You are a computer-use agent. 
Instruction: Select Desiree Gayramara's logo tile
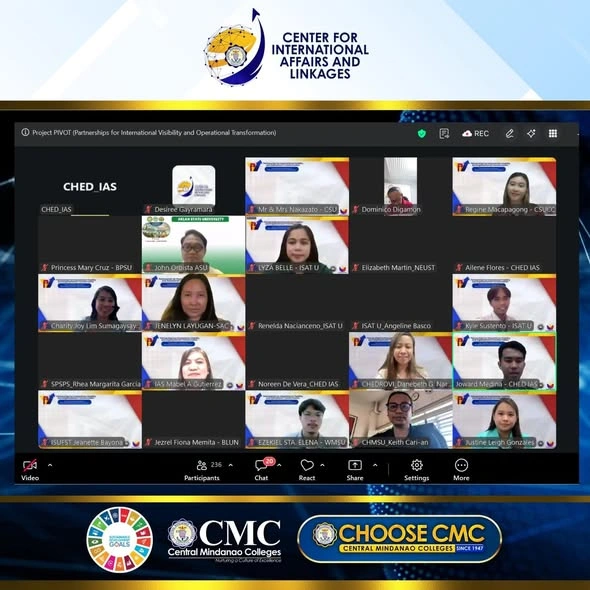click(193, 186)
